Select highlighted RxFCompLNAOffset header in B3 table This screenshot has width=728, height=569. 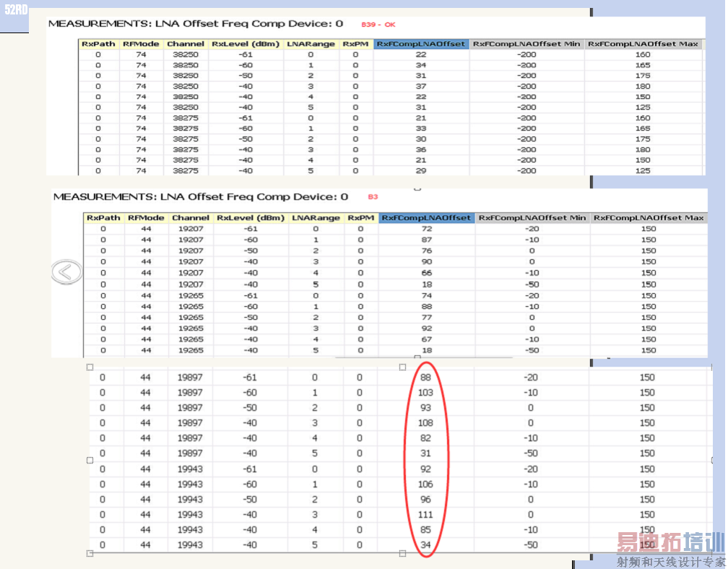pyautogui.click(x=426, y=217)
